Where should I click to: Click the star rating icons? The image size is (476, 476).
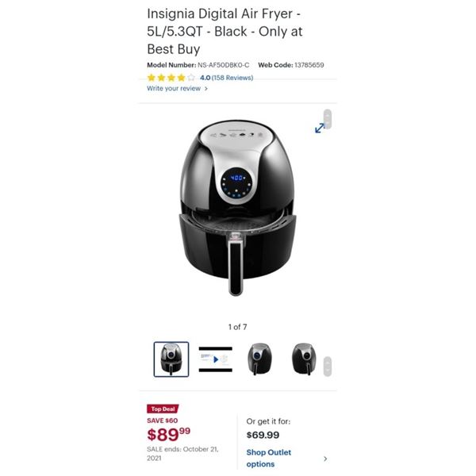pyautogui.click(x=171, y=78)
